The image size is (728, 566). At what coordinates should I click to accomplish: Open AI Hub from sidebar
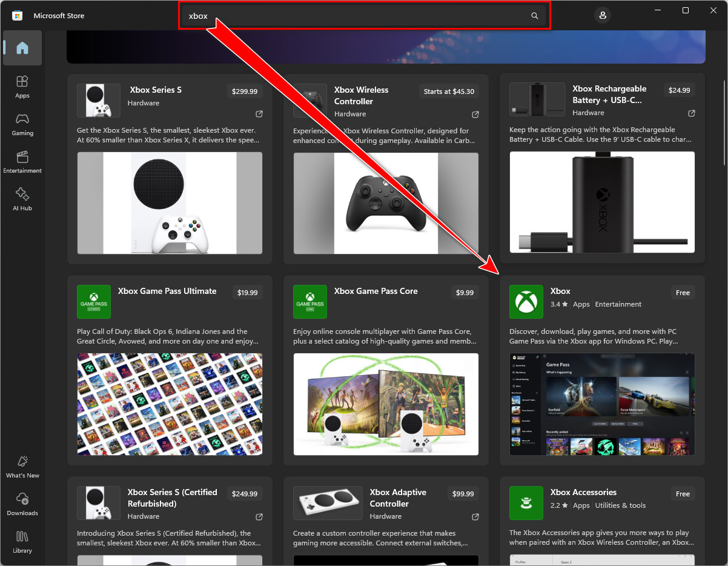point(22,199)
